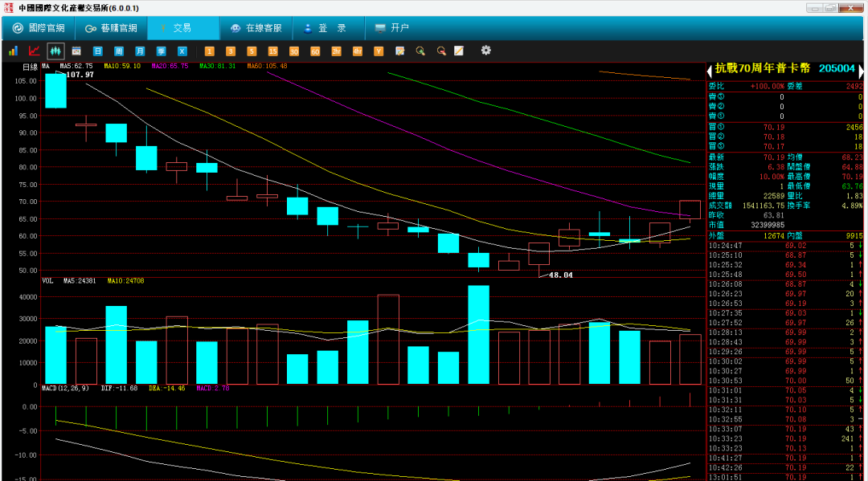Open the bar chart quote list icon
Screen dimensions: 868x481
pos(13,51)
